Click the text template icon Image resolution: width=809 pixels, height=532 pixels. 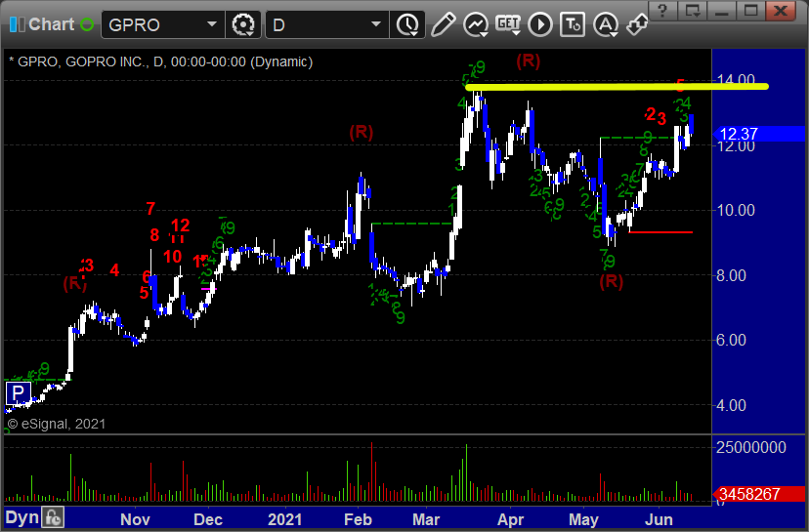(x=573, y=24)
